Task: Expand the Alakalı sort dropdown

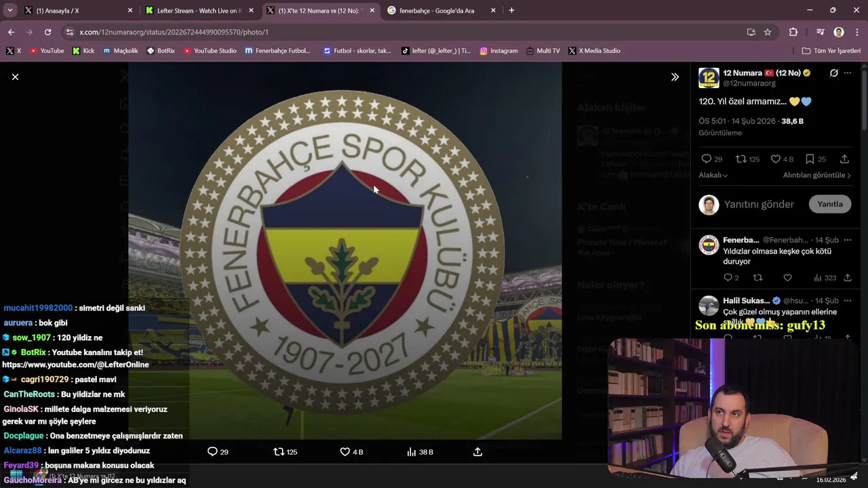Action: pyautogui.click(x=713, y=175)
